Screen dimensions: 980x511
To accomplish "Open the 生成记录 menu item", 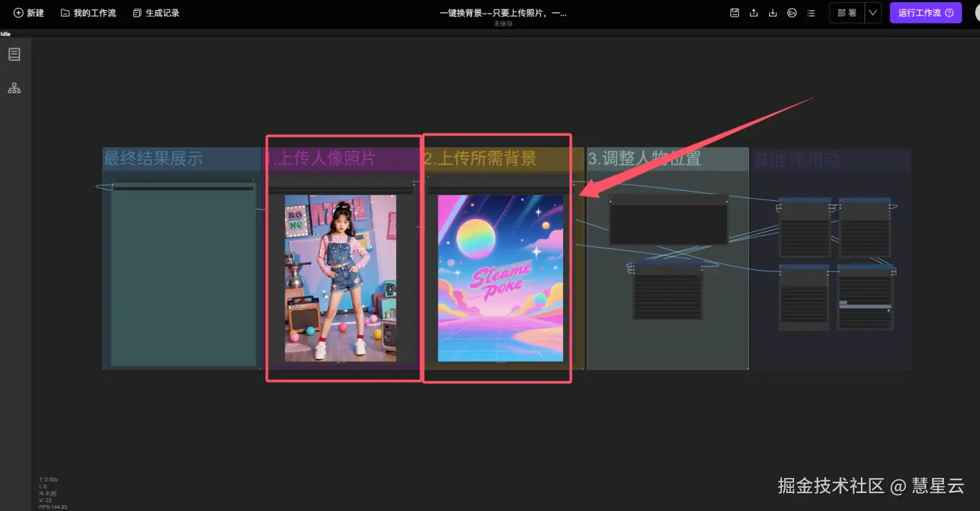I will [x=156, y=12].
